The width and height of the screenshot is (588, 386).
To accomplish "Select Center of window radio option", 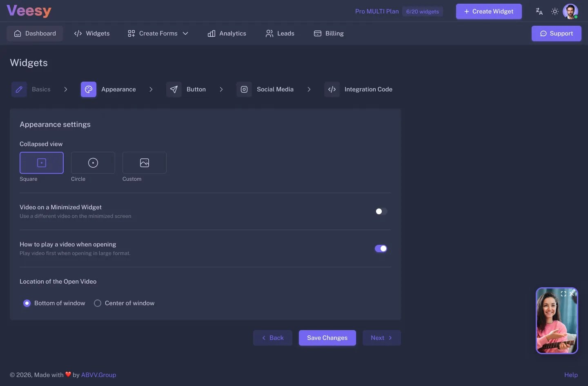I will (98, 303).
